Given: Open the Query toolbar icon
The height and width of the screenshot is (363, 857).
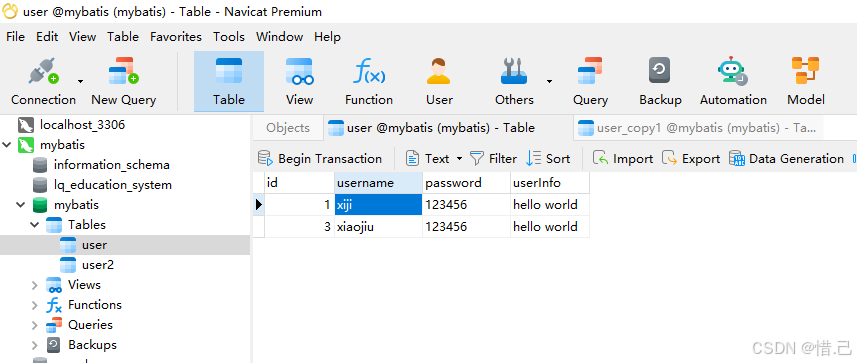Looking at the screenshot, I should (590, 82).
